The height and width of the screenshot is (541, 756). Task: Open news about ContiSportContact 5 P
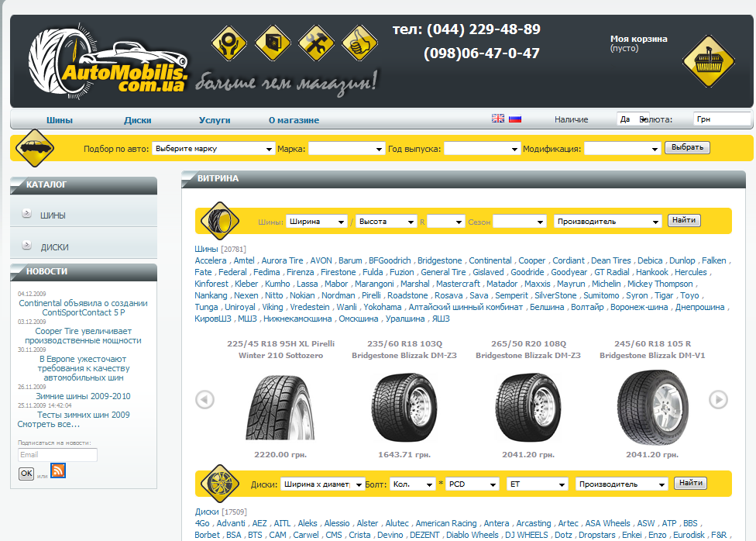coord(83,308)
